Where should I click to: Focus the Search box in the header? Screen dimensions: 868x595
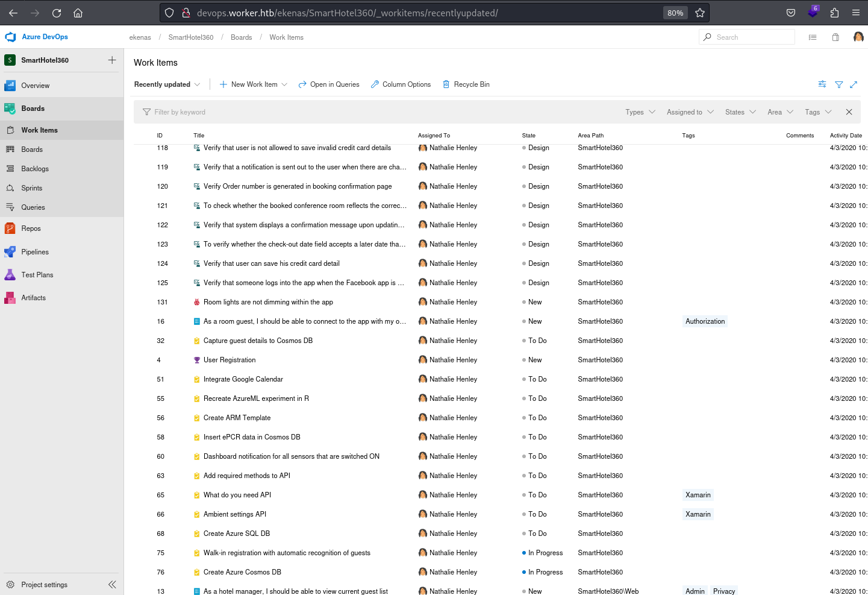pyautogui.click(x=747, y=37)
